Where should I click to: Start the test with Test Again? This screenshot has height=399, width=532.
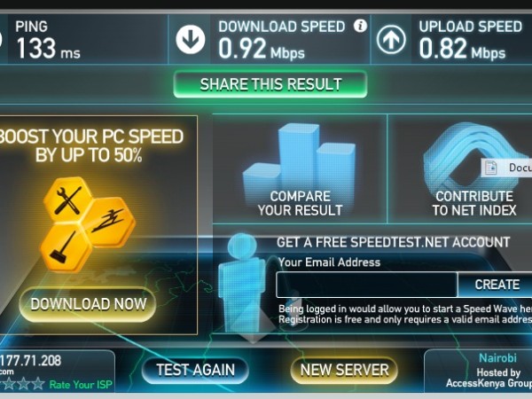click(195, 370)
